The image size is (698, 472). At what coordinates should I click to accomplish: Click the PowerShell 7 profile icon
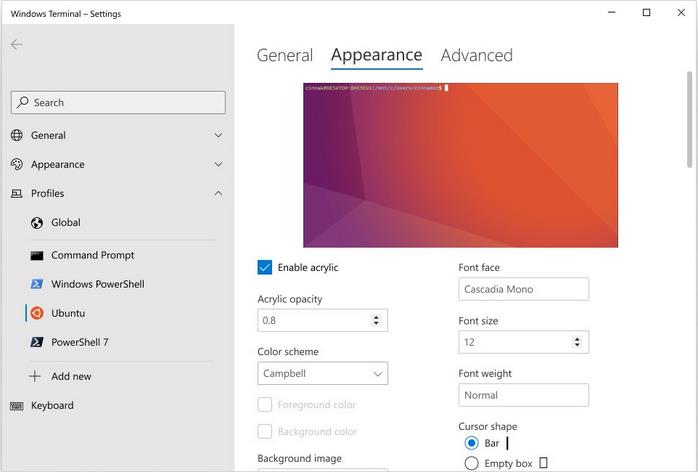coord(37,342)
